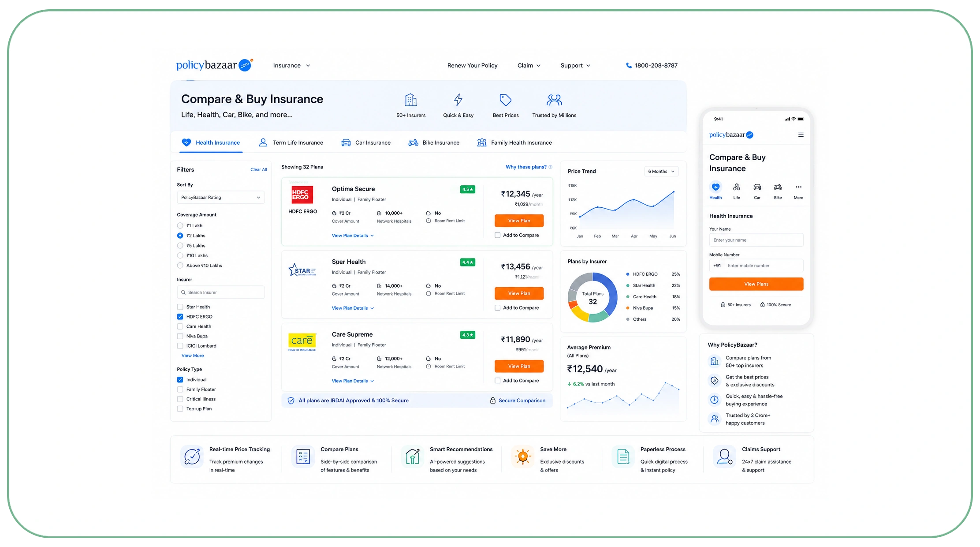Check the Star Health insurer filter
This screenshot has width=980, height=547.
(180, 307)
